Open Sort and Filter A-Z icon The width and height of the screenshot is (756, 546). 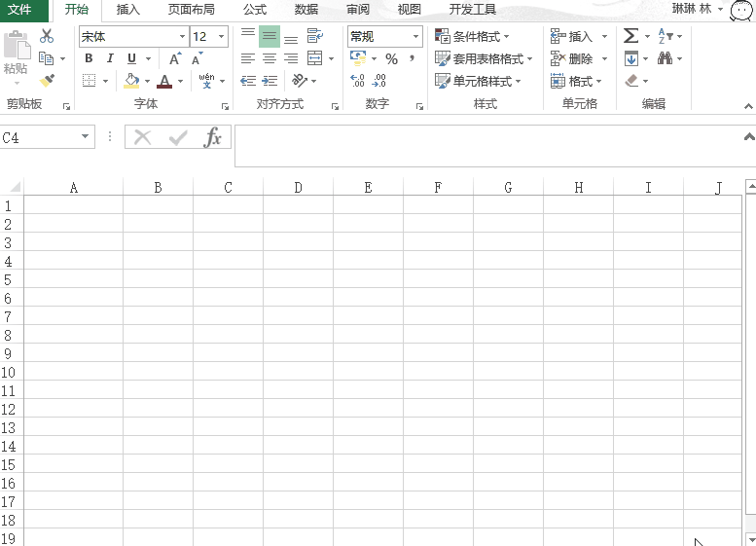click(666, 36)
